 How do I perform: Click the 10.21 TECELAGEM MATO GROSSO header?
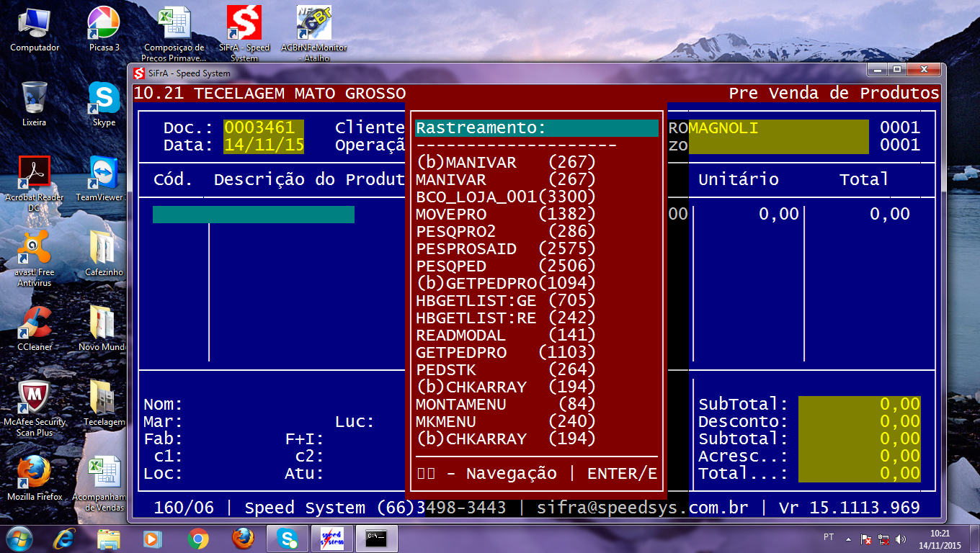pos(270,94)
